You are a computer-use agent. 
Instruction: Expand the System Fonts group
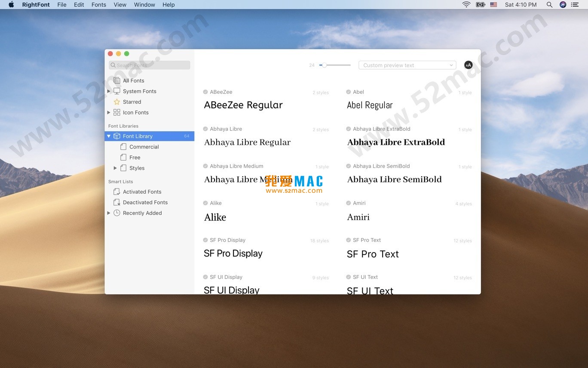pos(109,91)
